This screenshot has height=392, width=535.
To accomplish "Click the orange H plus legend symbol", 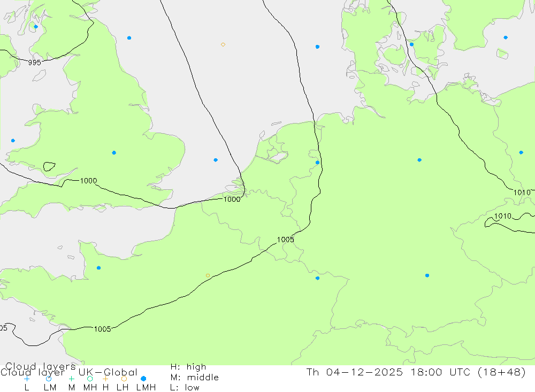I will click(105, 378).
